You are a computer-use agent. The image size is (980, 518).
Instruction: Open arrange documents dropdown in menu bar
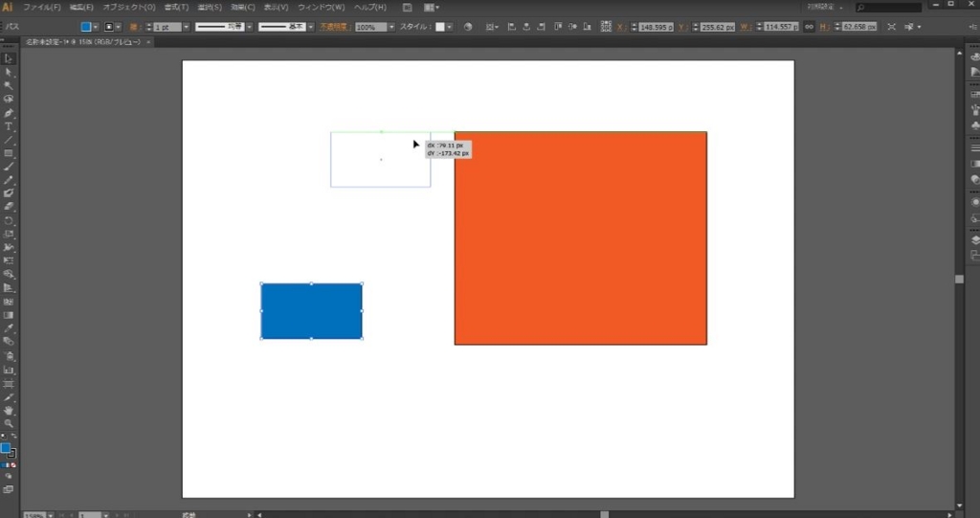[432, 8]
